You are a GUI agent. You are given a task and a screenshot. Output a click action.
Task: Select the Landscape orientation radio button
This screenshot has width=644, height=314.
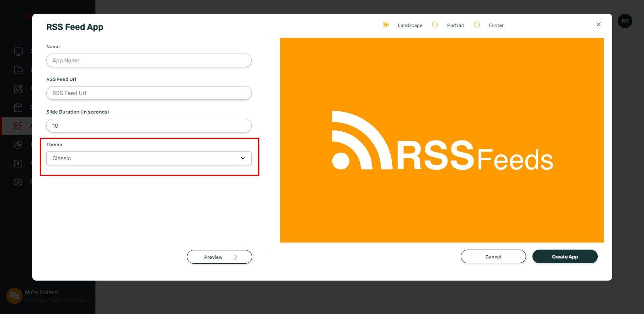tap(386, 25)
